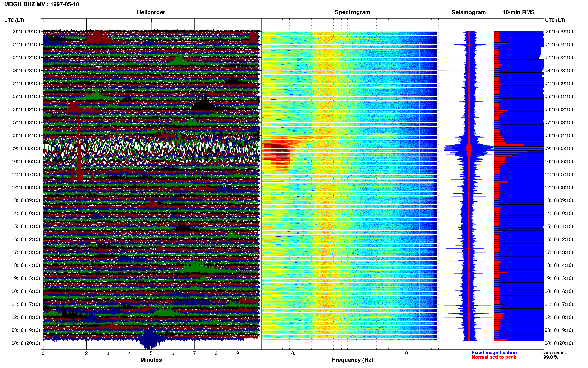Click the left 'UTC (LT)' axis label
The height and width of the screenshot is (368, 588).
[14, 20]
